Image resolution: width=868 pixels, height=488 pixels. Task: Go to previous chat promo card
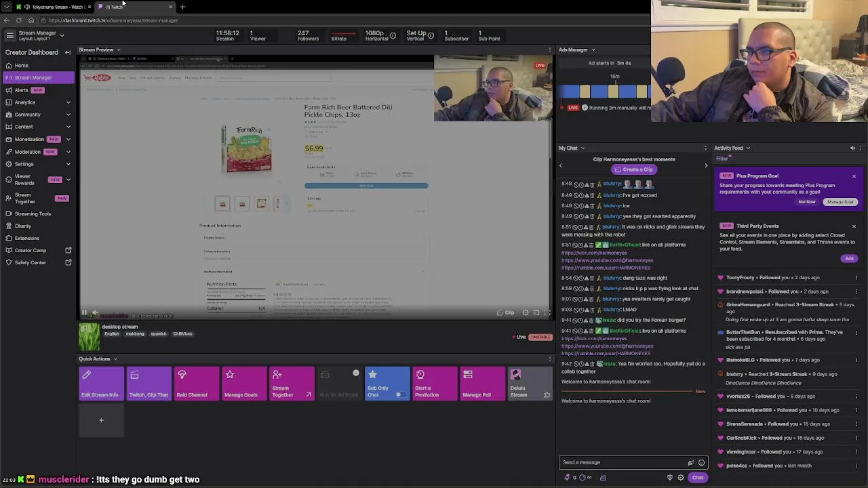click(561, 165)
